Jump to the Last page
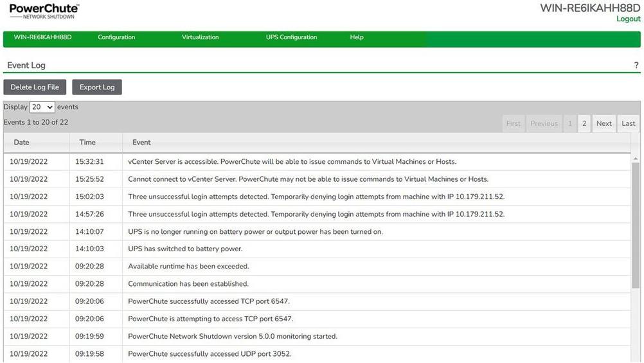The height and width of the screenshot is (363, 644). [628, 123]
